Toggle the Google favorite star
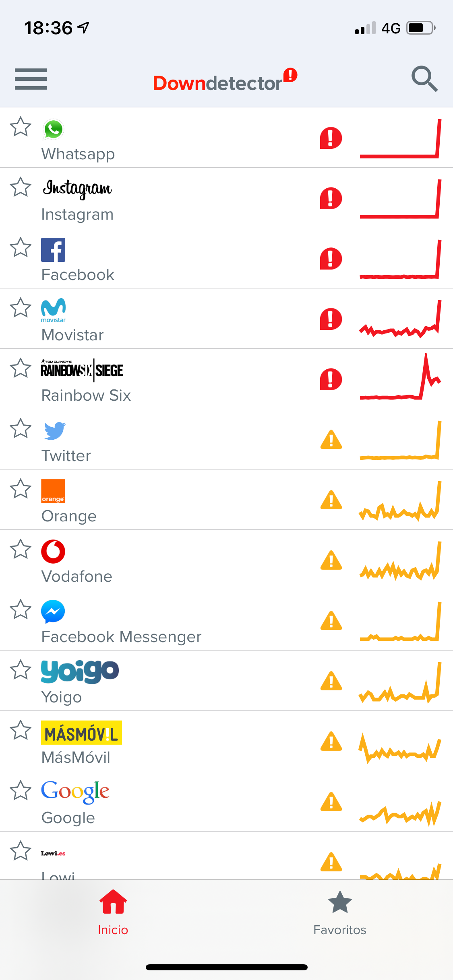 (21, 791)
